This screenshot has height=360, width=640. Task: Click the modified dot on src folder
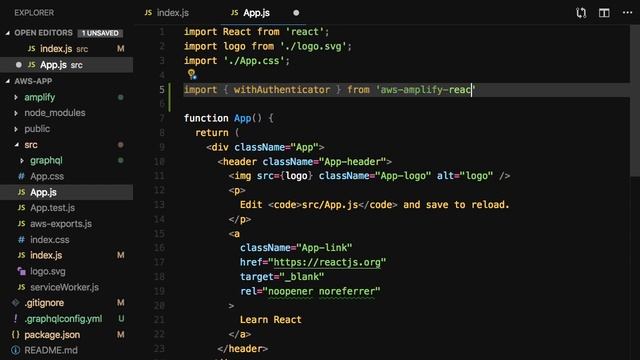click(x=121, y=144)
